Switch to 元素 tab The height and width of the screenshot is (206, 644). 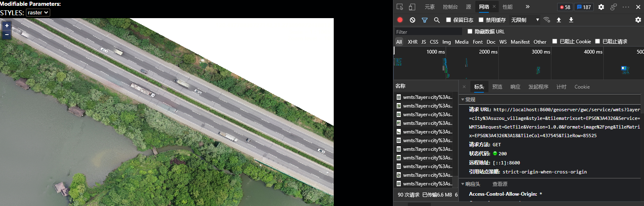[430, 7]
